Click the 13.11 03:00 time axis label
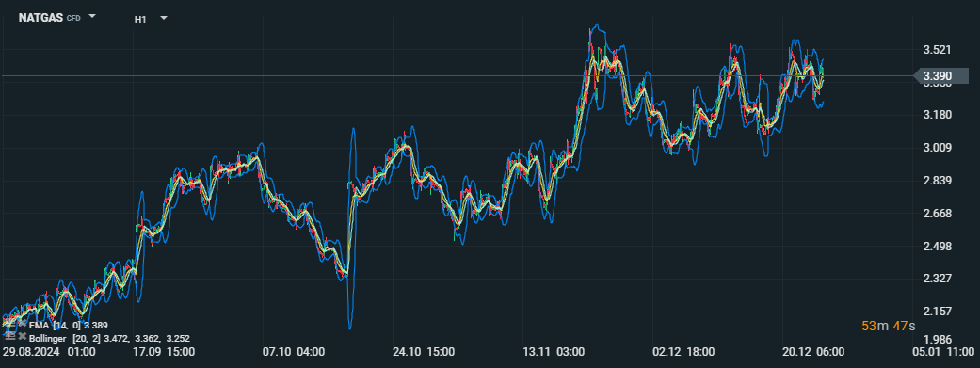Image resolution: width=980 pixels, height=368 pixels. pyautogui.click(x=554, y=352)
